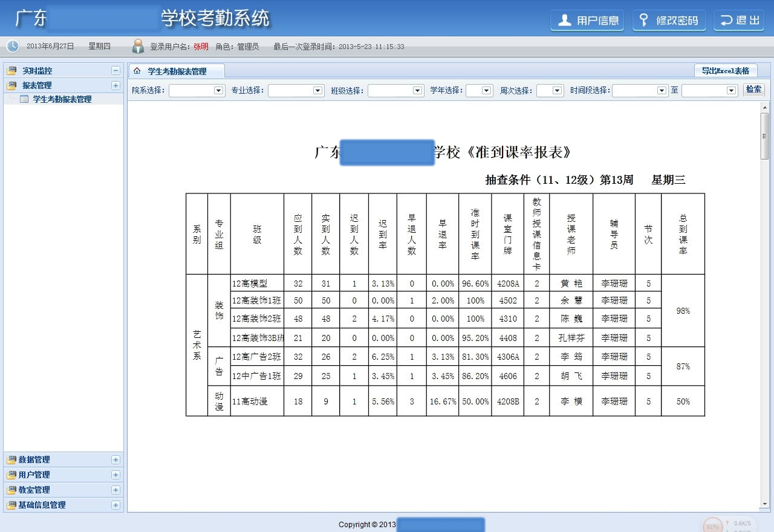Expand the 基础信息管理 section
Viewport: 774px width, 532px height.
coord(115,505)
